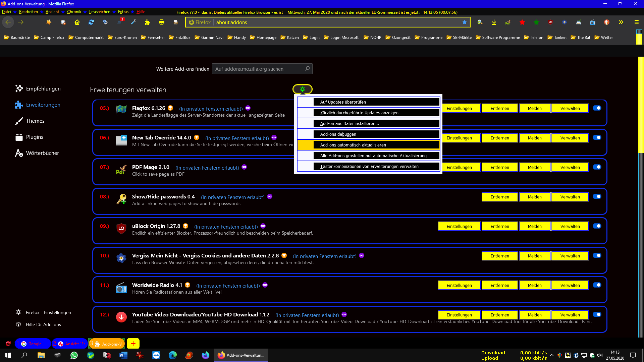This screenshot has width=644, height=362.
Task: Click the yellow puzzle piece add-ons icon
Action: click(x=147, y=22)
